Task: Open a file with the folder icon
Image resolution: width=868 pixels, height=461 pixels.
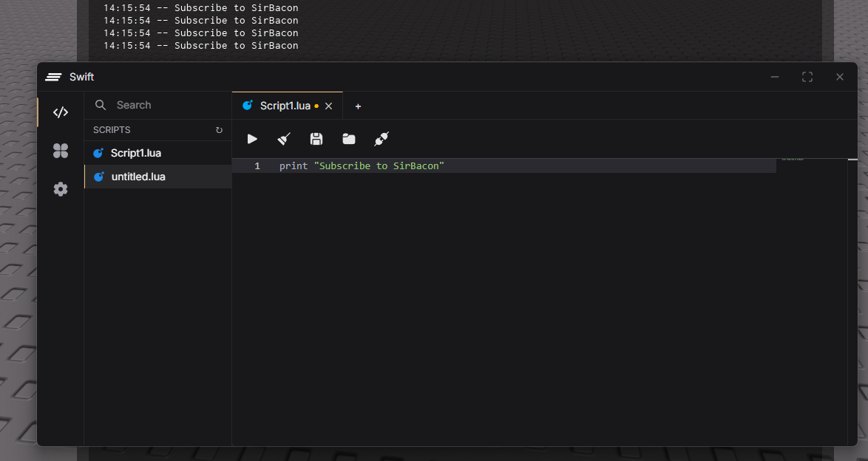Action: pyautogui.click(x=349, y=139)
